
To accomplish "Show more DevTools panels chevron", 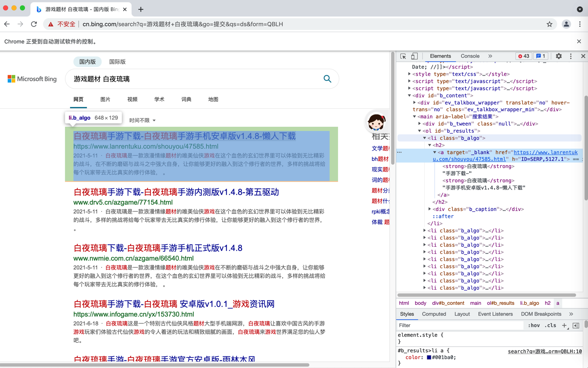I will click(490, 56).
